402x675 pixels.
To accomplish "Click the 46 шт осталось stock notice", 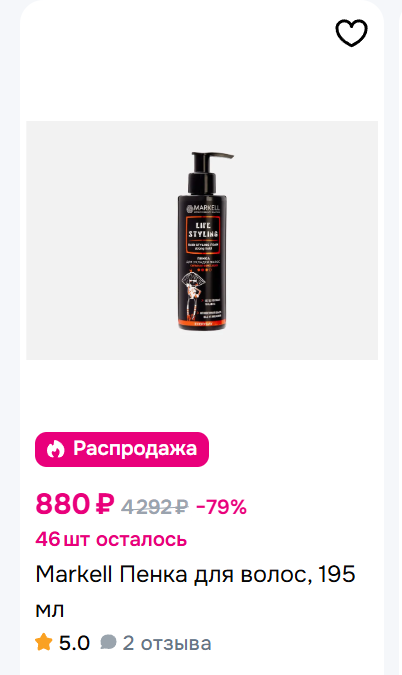I will [111, 539].
